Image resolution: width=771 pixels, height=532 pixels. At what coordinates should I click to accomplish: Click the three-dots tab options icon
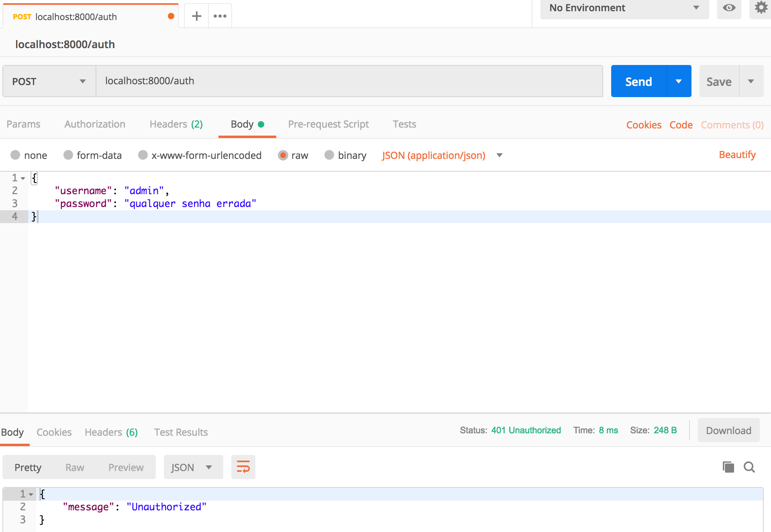(220, 16)
